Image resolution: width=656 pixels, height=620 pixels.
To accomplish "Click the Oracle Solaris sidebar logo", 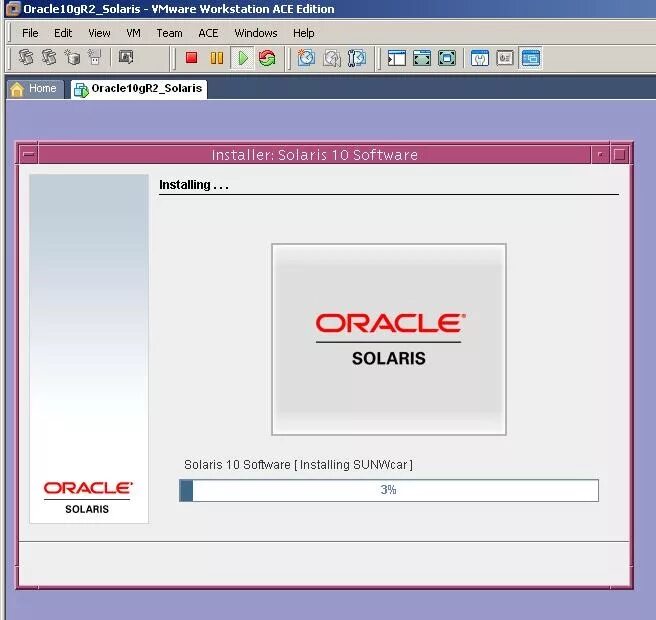I will point(87,497).
